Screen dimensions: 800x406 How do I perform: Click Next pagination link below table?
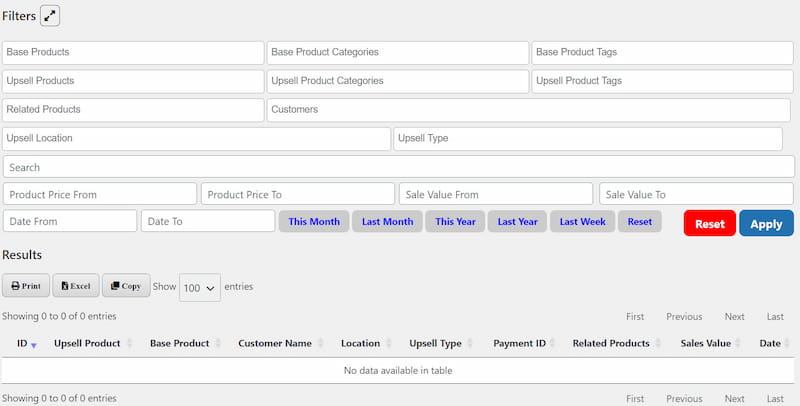[x=735, y=399]
